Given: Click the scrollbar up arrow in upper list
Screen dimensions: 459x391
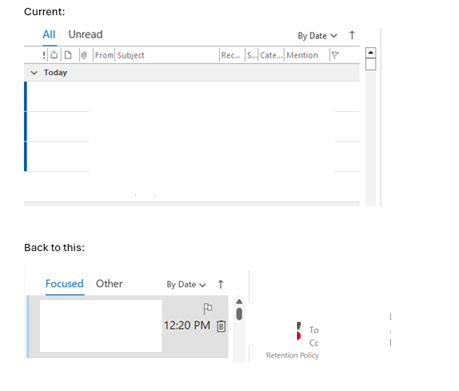Looking at the screenshot, I should coord(370,53).
